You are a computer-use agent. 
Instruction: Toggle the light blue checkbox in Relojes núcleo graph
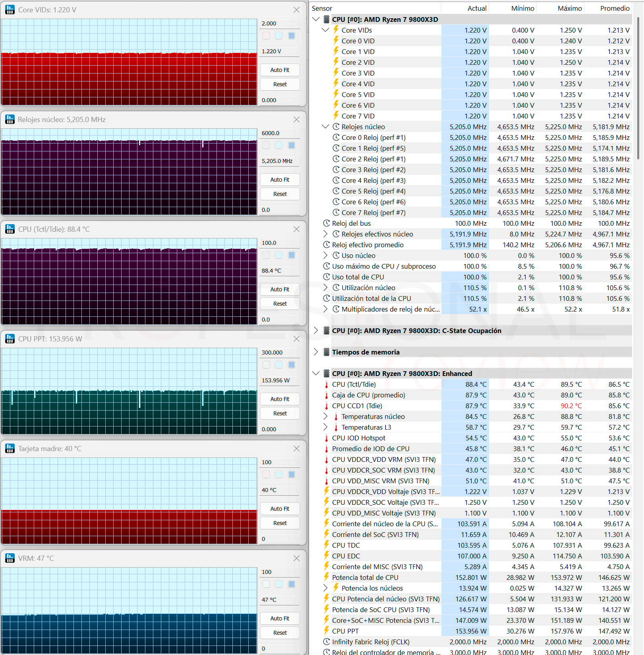(x=279, y=145)
